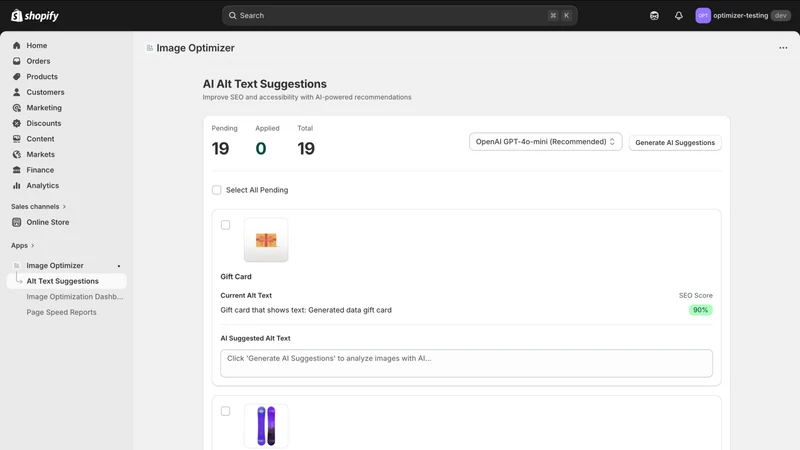Click the AI Suggested Alt Text field
This screenshot has height=450, width=800.
pos(466,363)
